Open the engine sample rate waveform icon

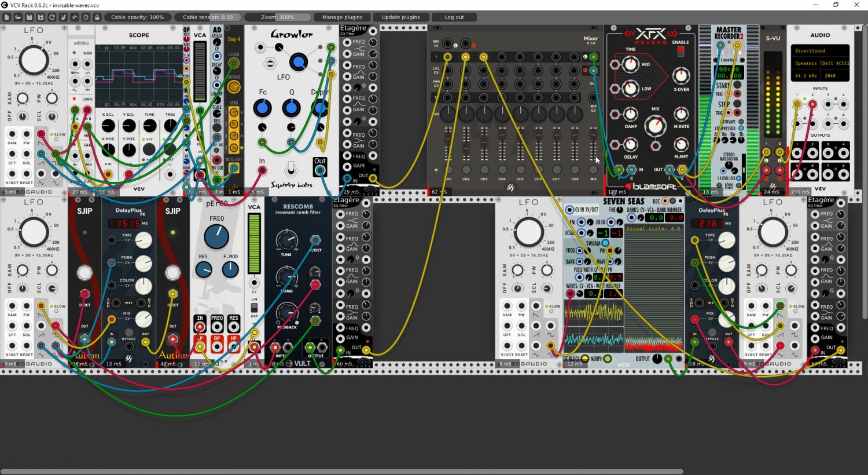75,17
